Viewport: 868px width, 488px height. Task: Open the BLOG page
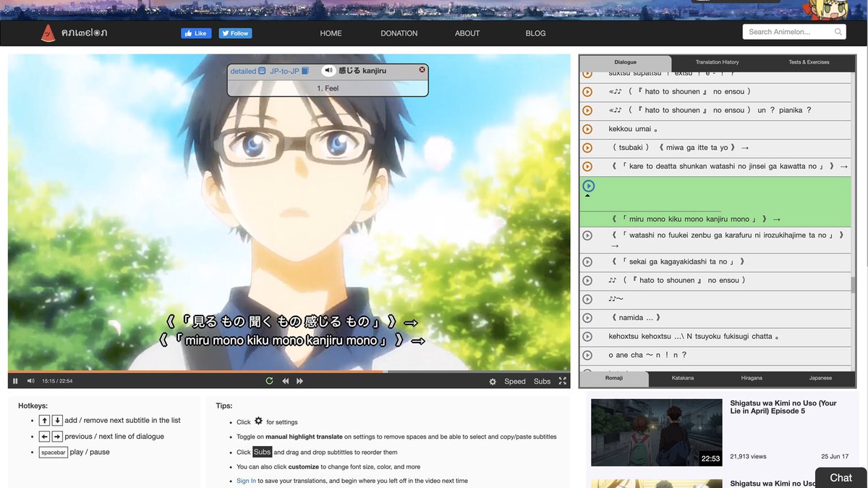point(536,33)
